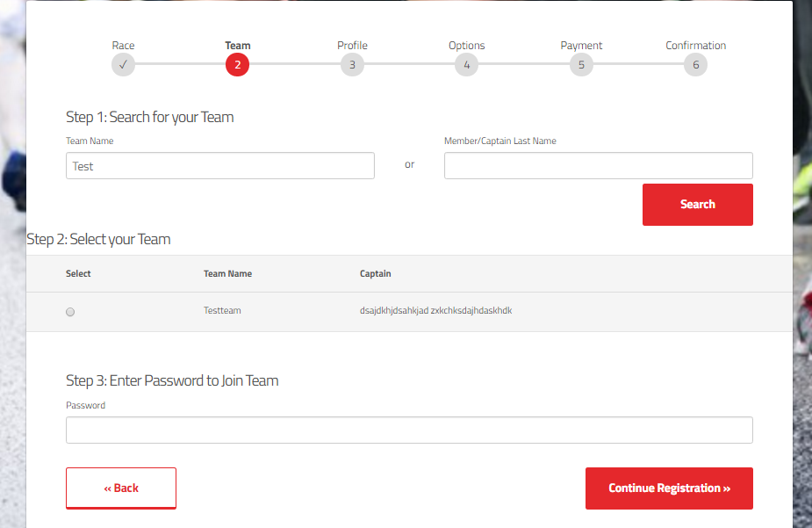Focus the Team Name input field
Screen dimensions: 812x528
point(220,166)
